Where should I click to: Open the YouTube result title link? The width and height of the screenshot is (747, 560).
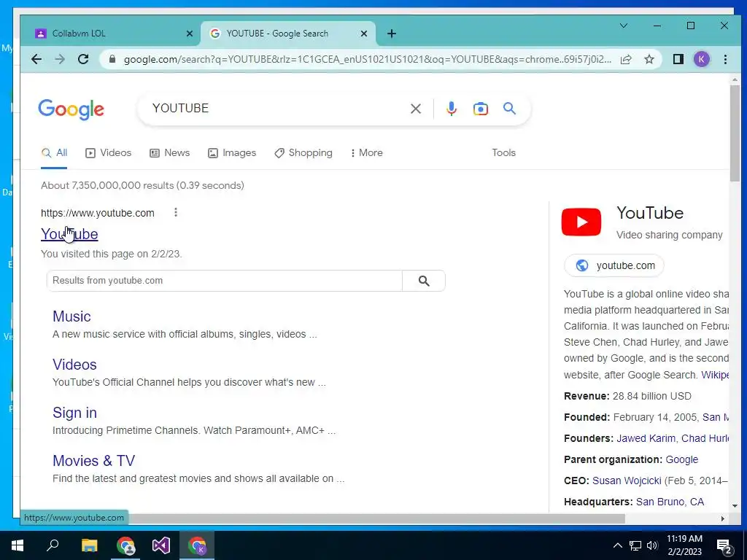(x=69, y=234)
